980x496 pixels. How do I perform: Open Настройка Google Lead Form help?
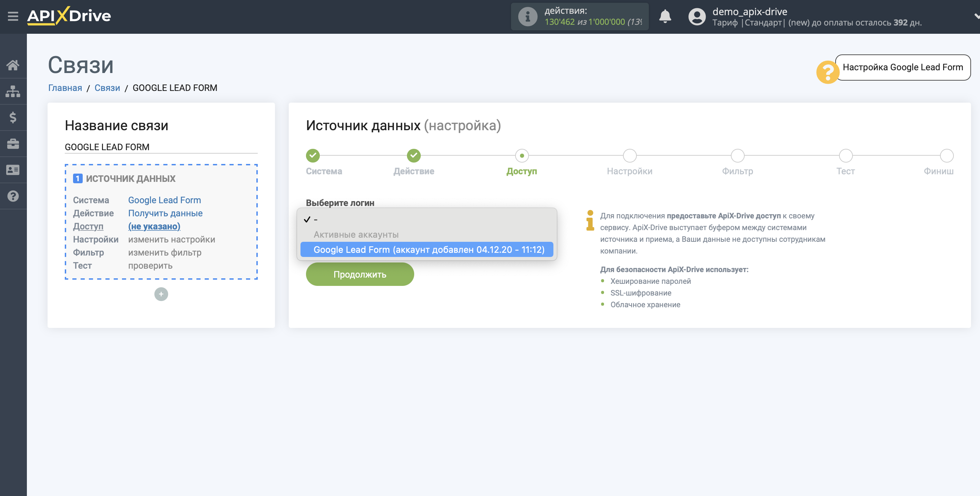coord(902,67)
